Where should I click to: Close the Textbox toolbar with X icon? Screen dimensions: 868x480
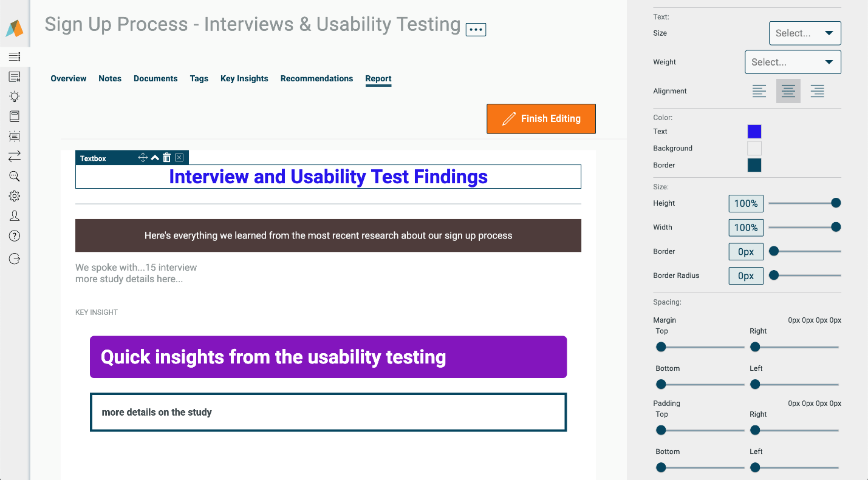click(179, 158)
